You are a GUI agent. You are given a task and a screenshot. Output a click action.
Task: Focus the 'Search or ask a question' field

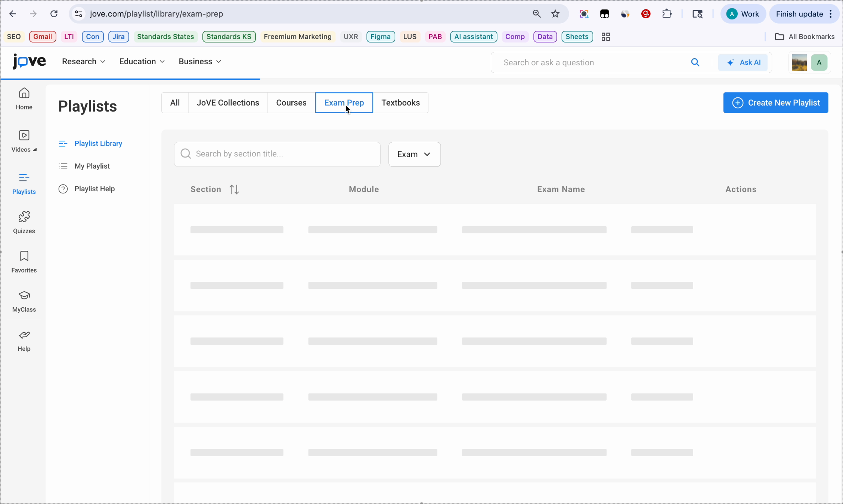pos(594,62)
